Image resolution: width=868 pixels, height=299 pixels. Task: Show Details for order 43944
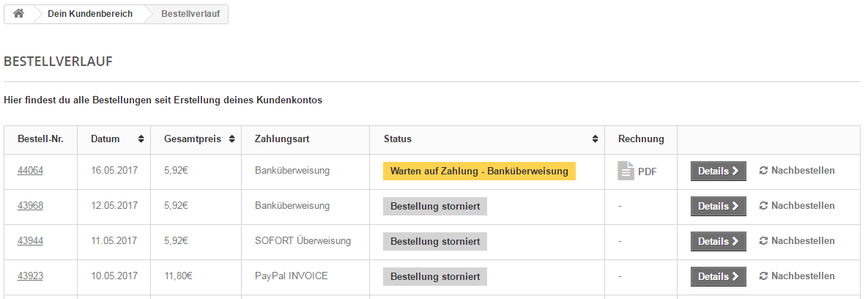718,241
